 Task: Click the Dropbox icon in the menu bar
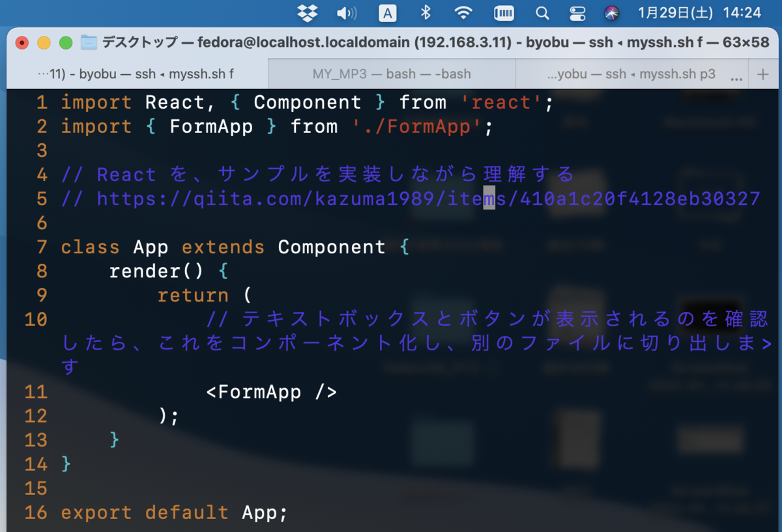pos(307,13)
